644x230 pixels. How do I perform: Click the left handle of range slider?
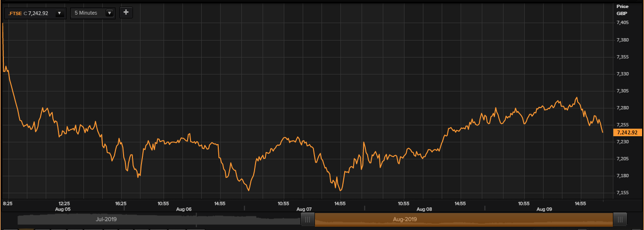pyautogui.click(x=307, y=219)
